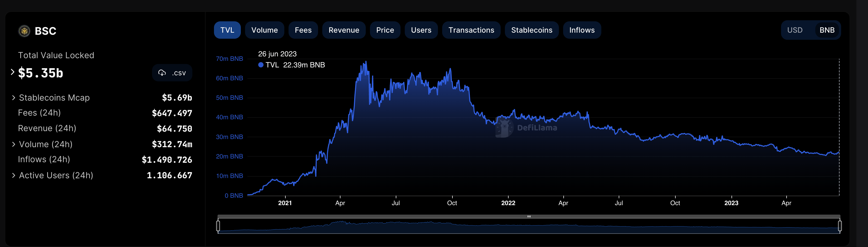Screen dimensions: 868x247
Task: Expand the Active Users (24h) row
Action: coord(13,175)
